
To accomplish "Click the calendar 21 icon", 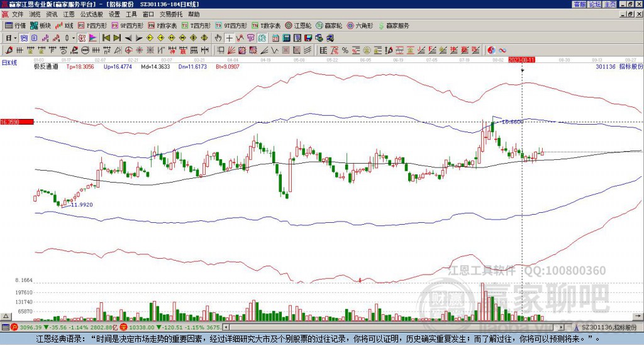I will tap(275, 38).
